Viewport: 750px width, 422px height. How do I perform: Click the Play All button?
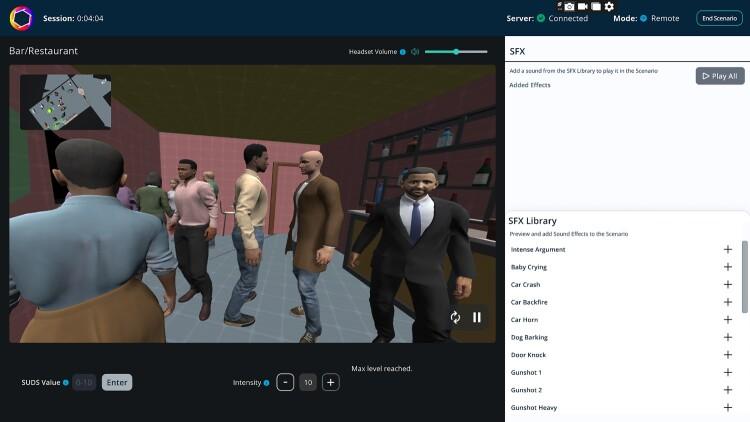pos(720,76)
